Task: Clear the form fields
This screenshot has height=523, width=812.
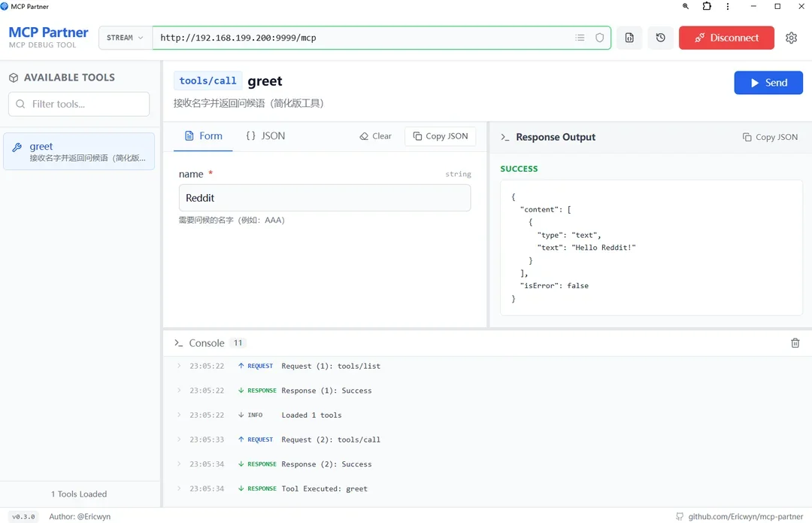Action: [x=375, y=136]
